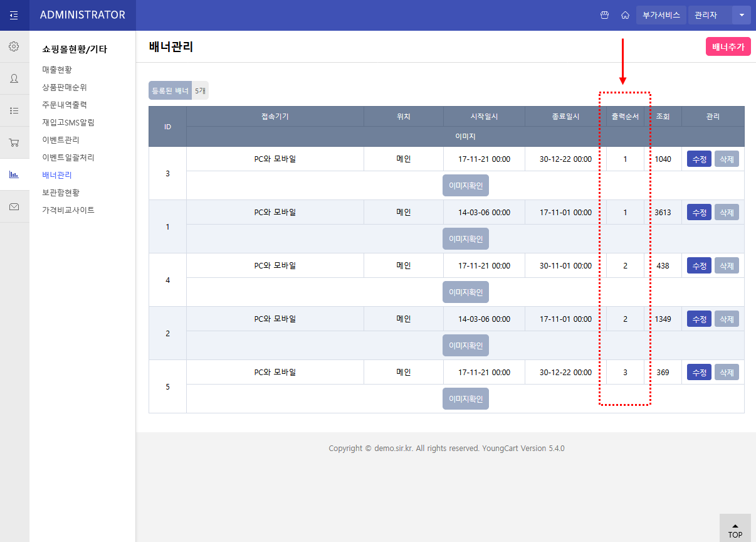Viewport: 756px width, 542px height.
Task: Open 가격비교사이트 in side menu
Action: click(x=68, y=210)
